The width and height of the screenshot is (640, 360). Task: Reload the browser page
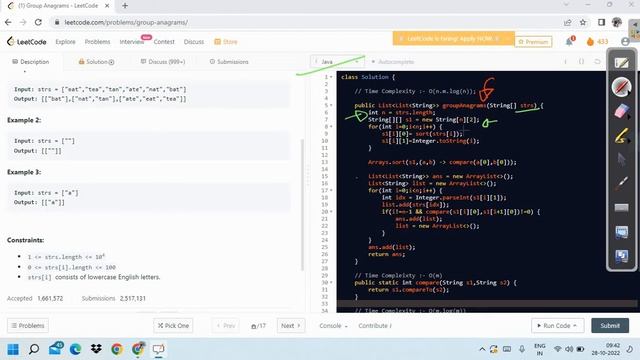(x=38, y=22)
